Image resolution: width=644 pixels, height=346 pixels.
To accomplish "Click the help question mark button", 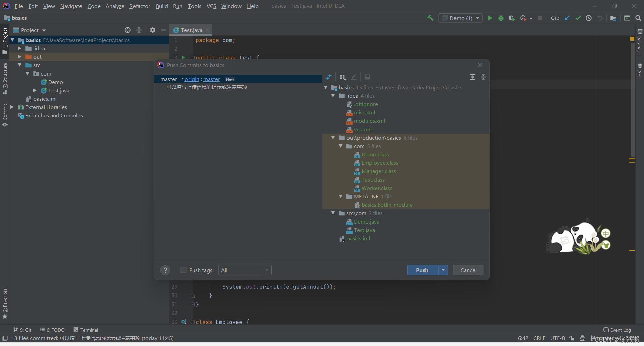I will point(165,270).
